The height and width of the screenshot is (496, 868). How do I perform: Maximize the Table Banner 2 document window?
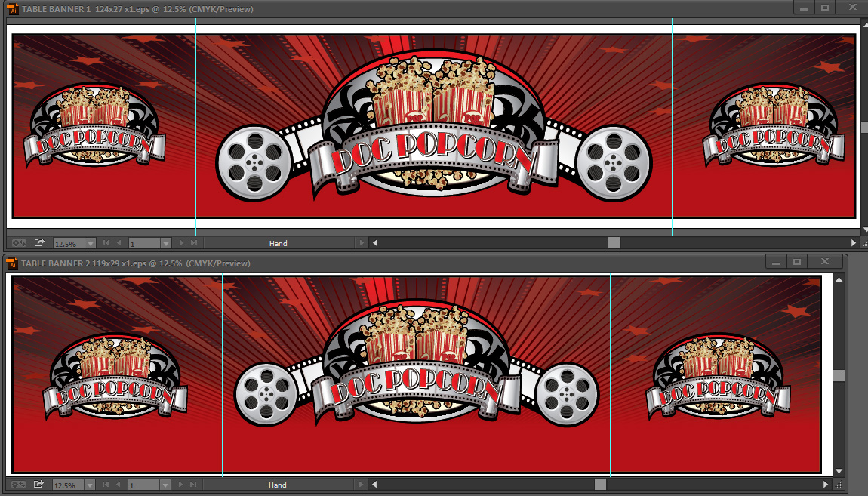tap(796, 262)
